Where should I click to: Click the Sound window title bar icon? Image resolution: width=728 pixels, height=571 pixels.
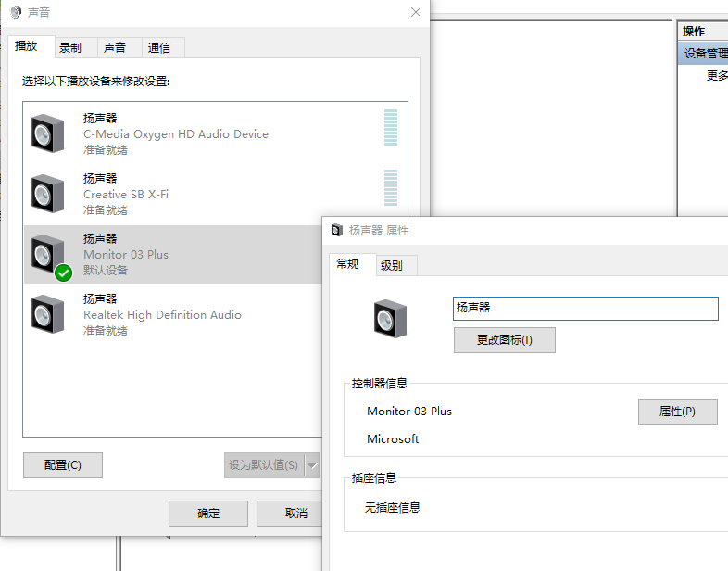(x=15, y=12)
